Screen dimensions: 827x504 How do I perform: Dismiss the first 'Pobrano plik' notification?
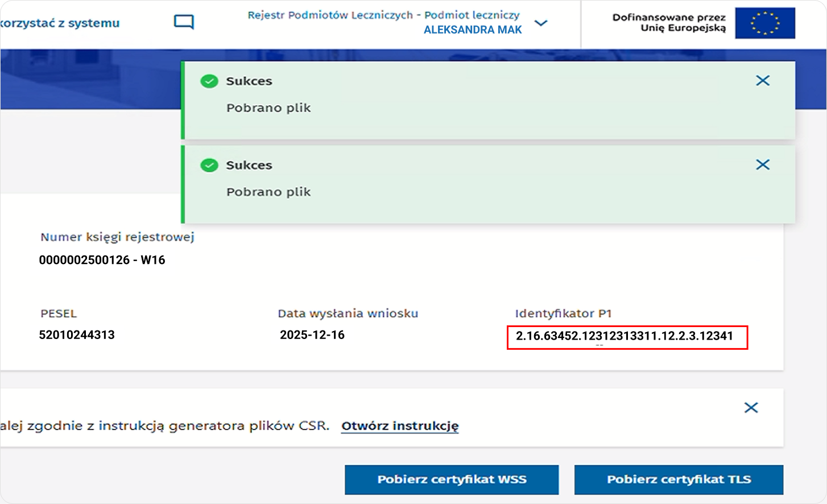(x=763, y=81)
